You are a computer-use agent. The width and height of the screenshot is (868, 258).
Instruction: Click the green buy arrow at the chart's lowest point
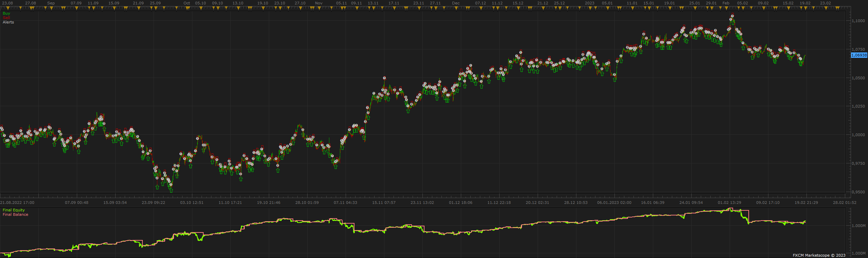pos(171,190)
